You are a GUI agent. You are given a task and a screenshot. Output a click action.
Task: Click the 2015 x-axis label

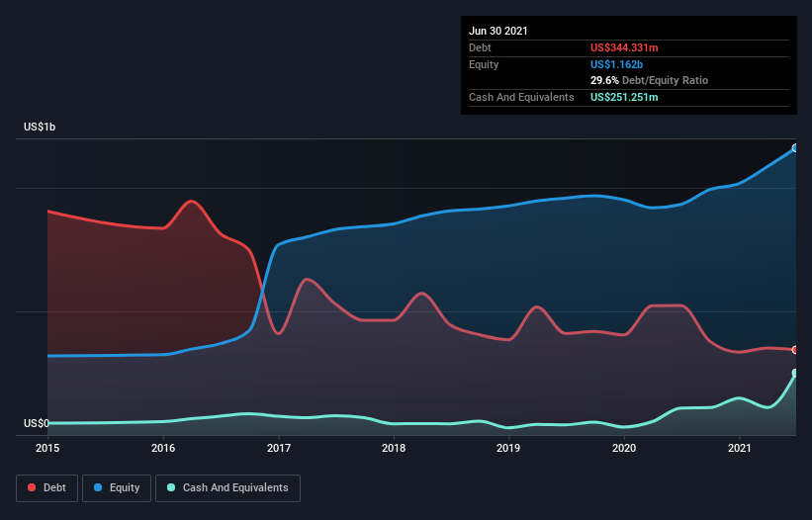[x=47, y=448]
